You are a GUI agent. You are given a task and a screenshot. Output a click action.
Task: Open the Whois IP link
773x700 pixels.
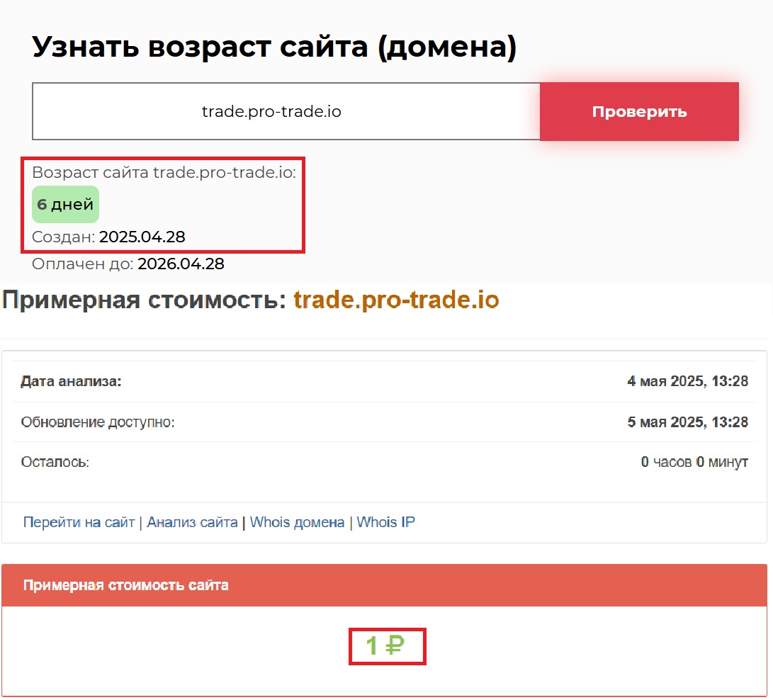385,523
